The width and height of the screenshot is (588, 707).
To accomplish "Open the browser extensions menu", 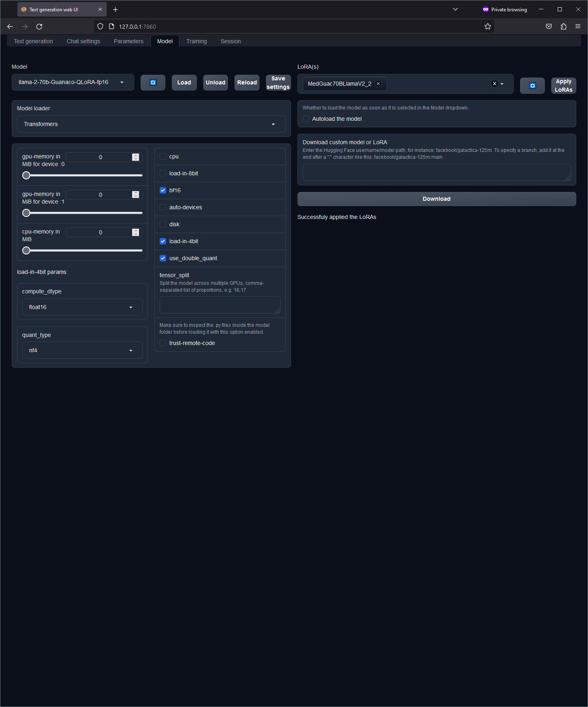I will tap(563, 27).
